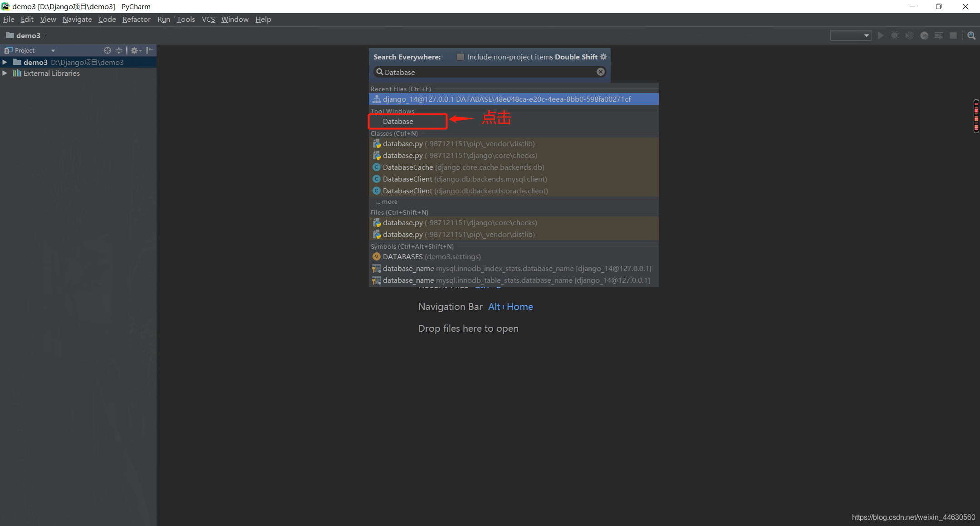This screenshot has width=980, height=526.
Task: Expand the demo3 project tree node
Action: (x=5, y=62)
